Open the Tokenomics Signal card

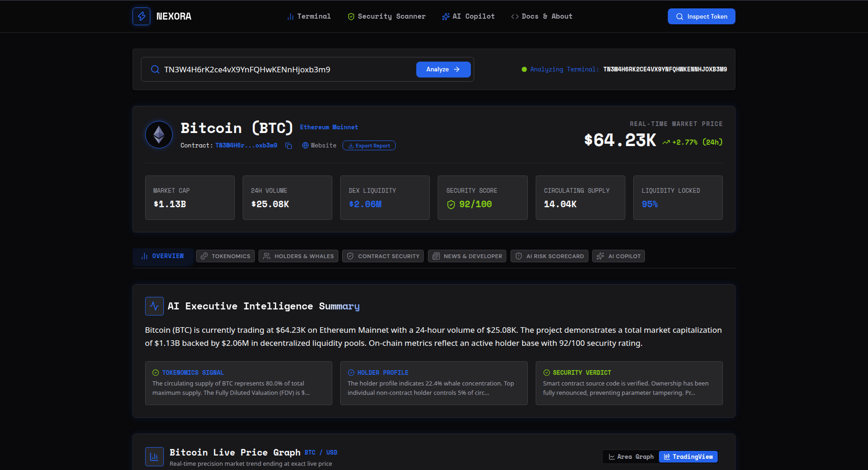[238, 383]
